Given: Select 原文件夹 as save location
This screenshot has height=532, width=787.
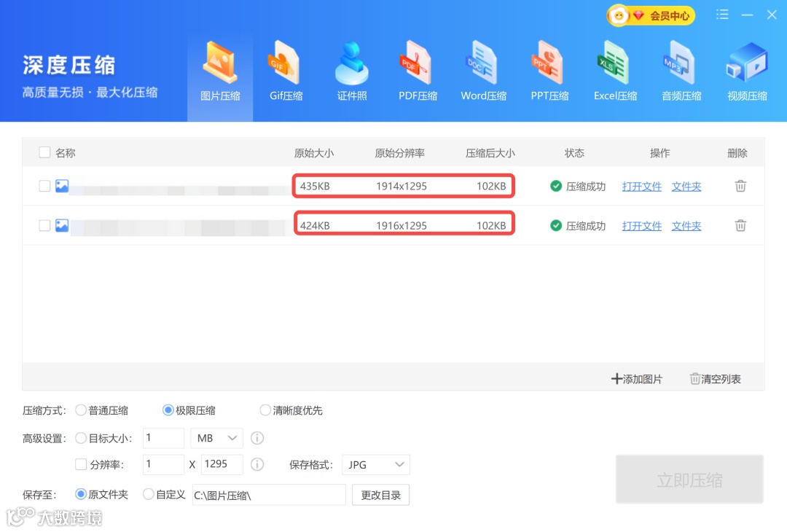Looking at the screenshot, I should [80, 494].
